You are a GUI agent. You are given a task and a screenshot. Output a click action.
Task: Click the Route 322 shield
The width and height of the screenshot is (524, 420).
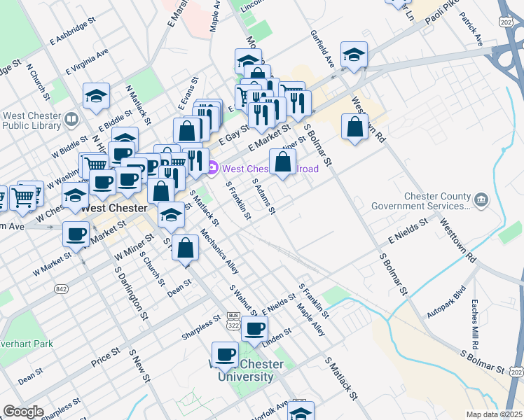click(233, 325)
